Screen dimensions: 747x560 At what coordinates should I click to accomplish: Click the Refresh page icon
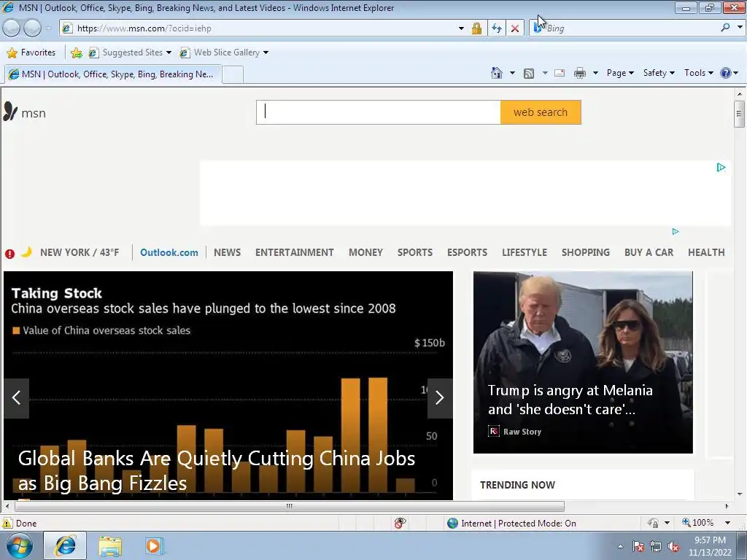click(x=497, y=28)
